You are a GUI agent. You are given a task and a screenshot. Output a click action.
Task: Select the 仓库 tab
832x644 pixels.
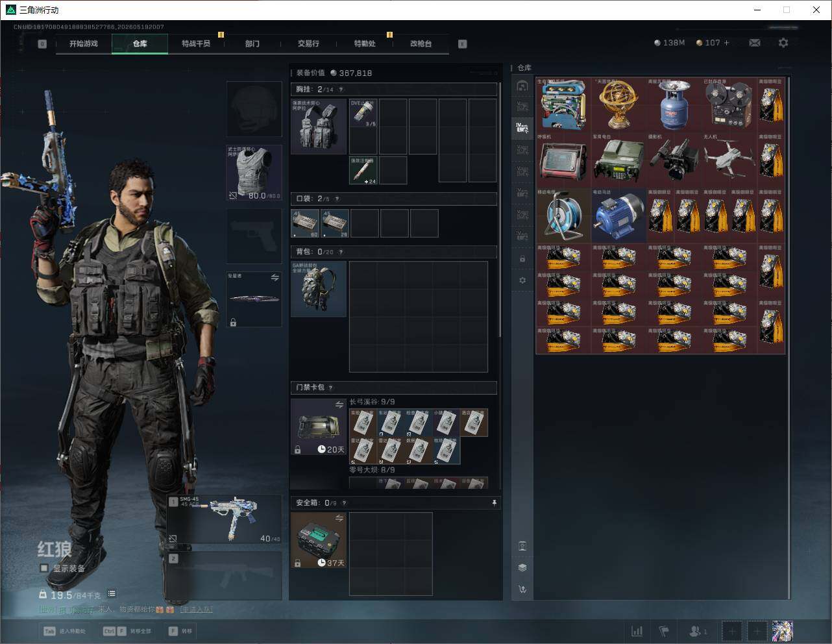140,43
